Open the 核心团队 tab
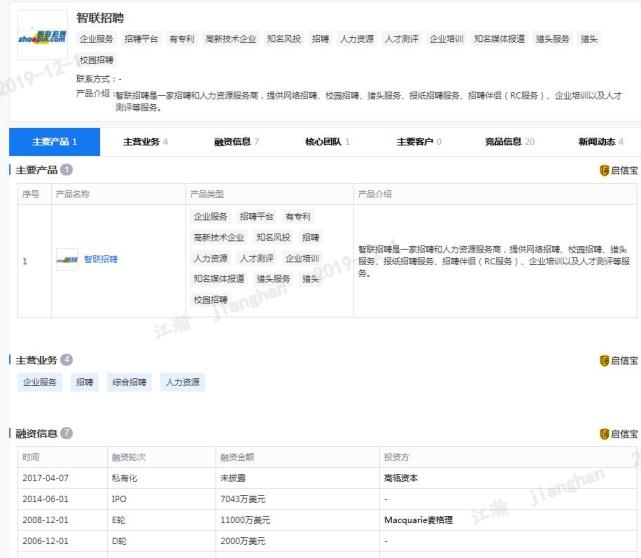 click(327, 142)
